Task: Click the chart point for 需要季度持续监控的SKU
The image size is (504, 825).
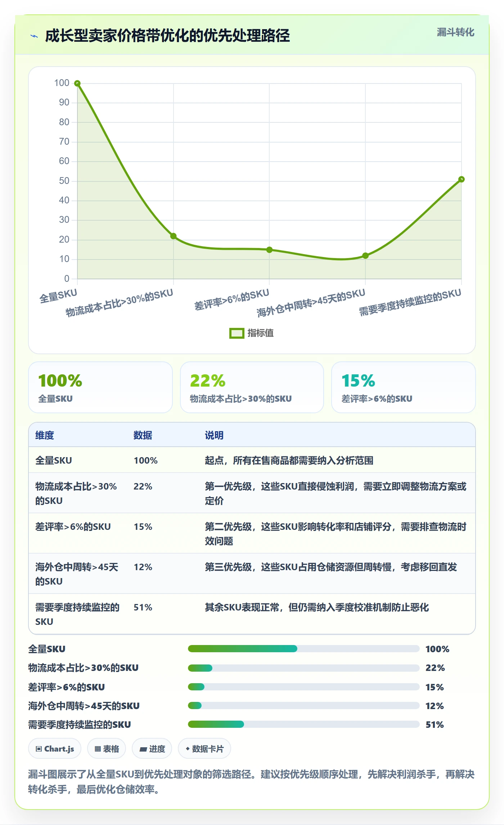Action: coord(461,179)
